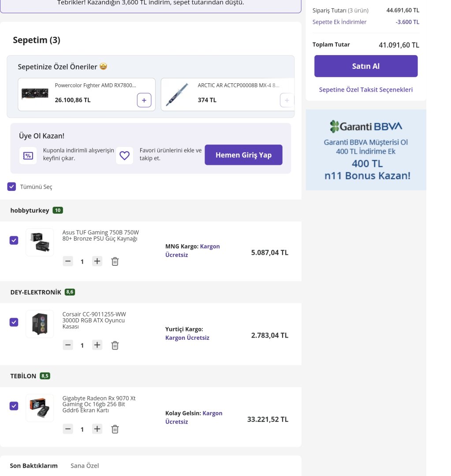
Task: Open Corsair 3000D case product thumbnail
Action: 40,324
